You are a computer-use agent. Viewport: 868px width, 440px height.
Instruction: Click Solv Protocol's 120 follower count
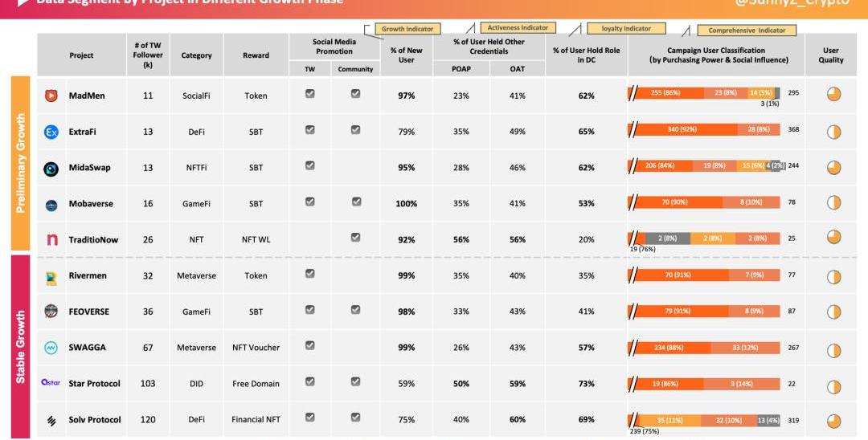pos(148,420)
